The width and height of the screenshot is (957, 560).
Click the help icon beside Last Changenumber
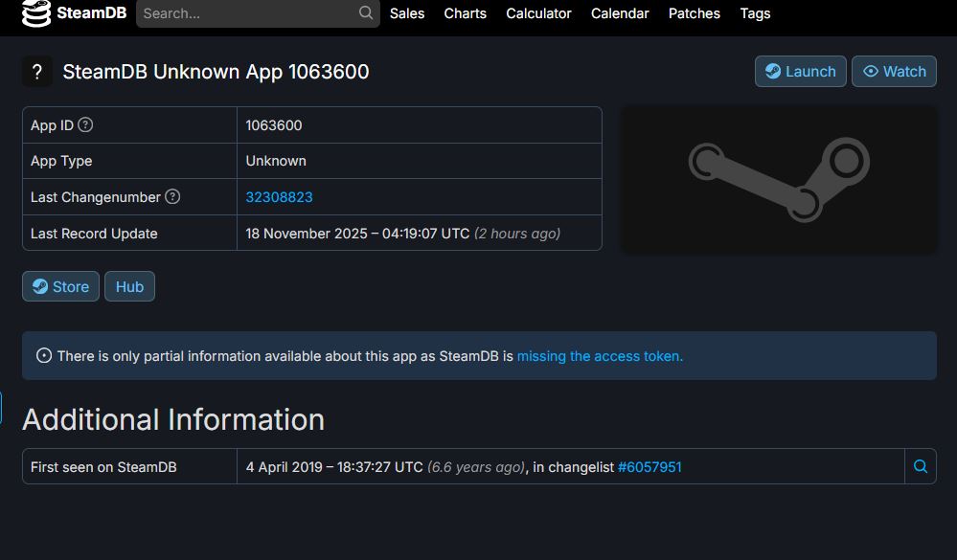[172, 196]
